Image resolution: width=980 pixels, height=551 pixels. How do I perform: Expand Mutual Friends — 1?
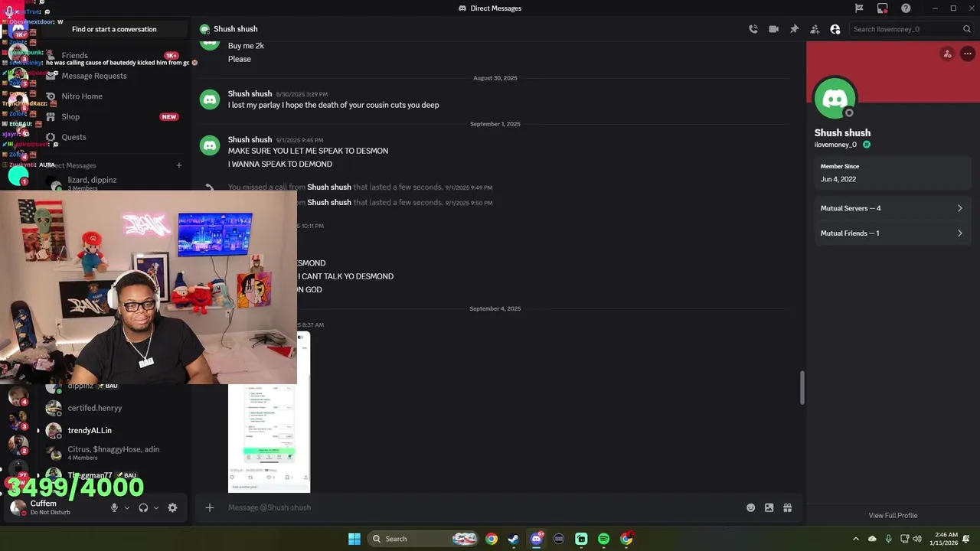click(x=891, y=233)
